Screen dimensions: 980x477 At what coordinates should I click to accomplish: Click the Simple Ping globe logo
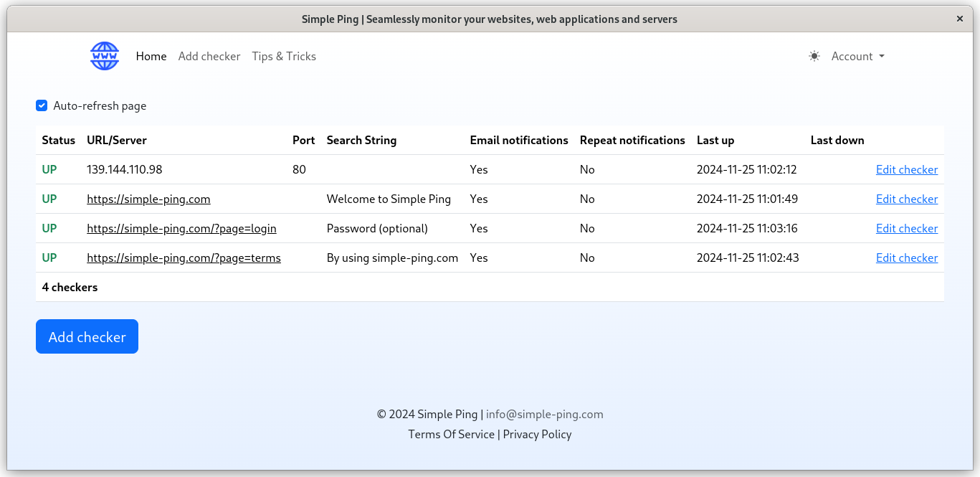tap(105, 56)
